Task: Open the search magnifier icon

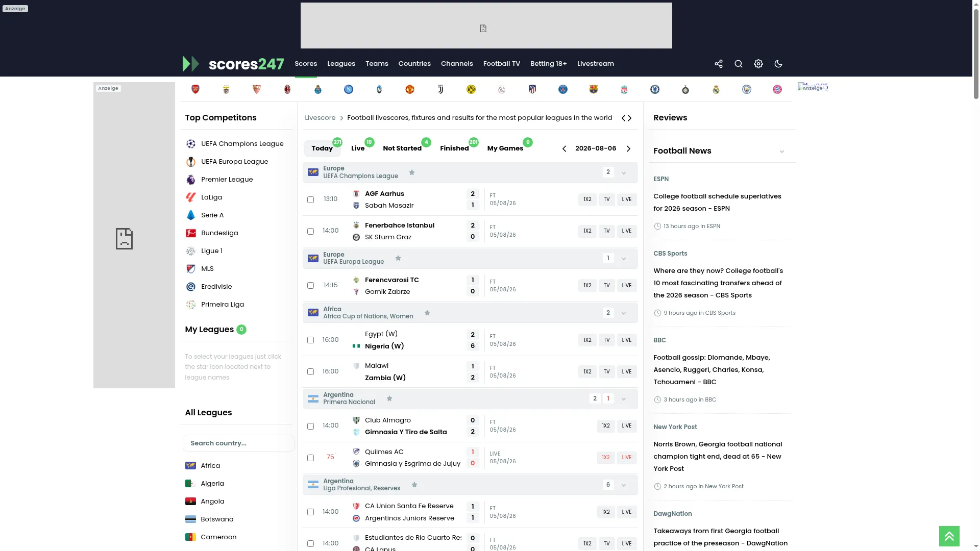Action: [739, 64]
